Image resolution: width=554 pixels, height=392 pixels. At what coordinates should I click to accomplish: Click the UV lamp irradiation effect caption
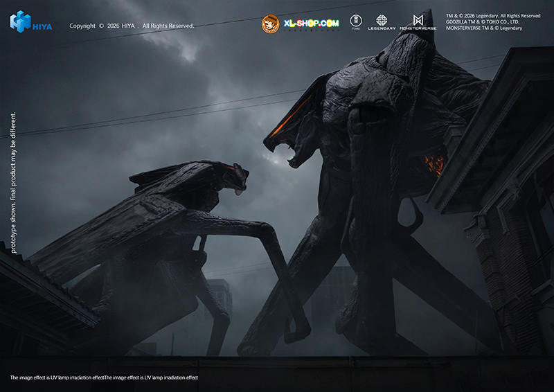click(104, 378)
